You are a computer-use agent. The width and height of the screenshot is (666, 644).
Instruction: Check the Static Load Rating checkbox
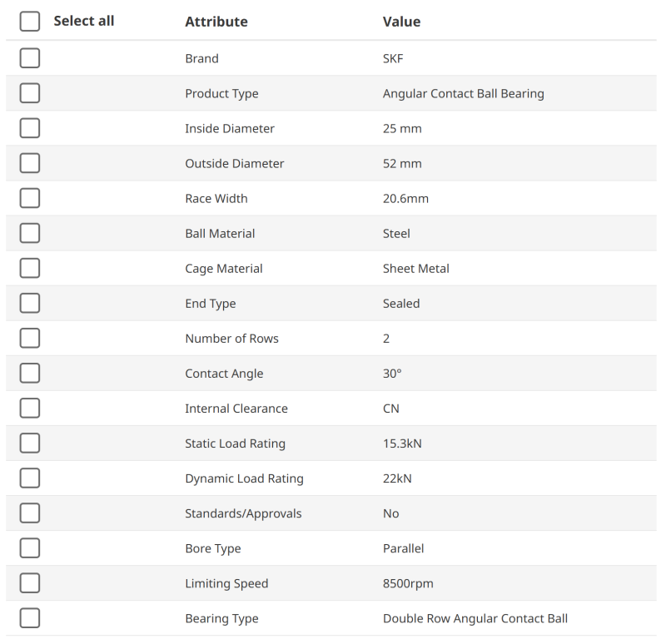30,443
